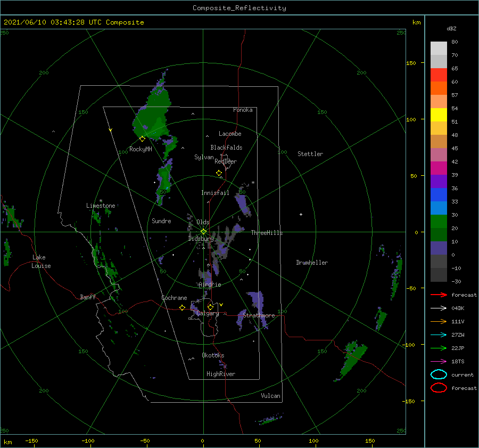
Task: Click the red forecast ellipse in legend
Action: (439, 388)
